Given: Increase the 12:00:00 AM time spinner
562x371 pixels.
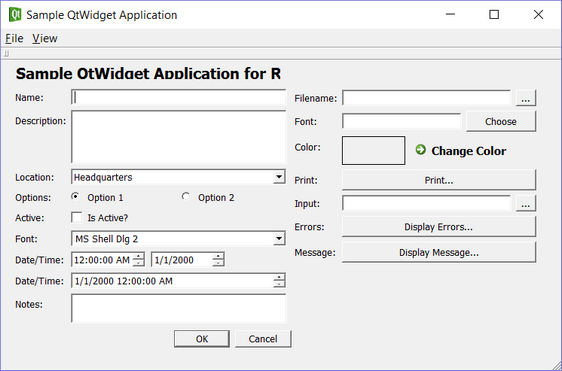Looking at the screenshot, I should [x=138, y=256].
